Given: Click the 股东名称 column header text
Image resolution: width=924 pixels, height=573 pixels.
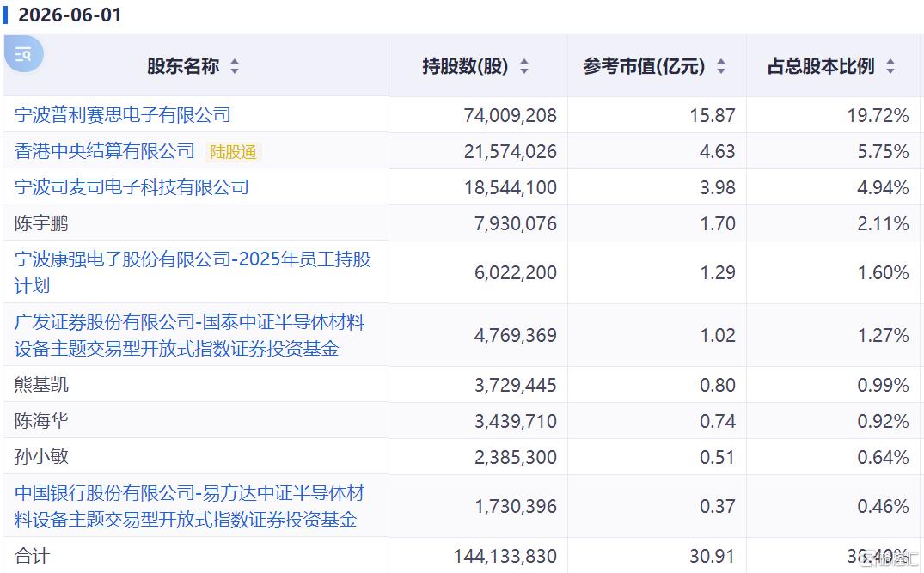Looking at the screenshot, I should click(x=183, y=66).
